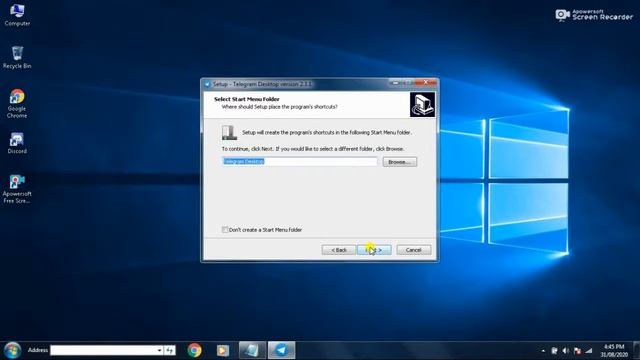This screenshot has width=640, height=360.
Task: Click the Telegram icon in setup title bar
Action: 207,84
